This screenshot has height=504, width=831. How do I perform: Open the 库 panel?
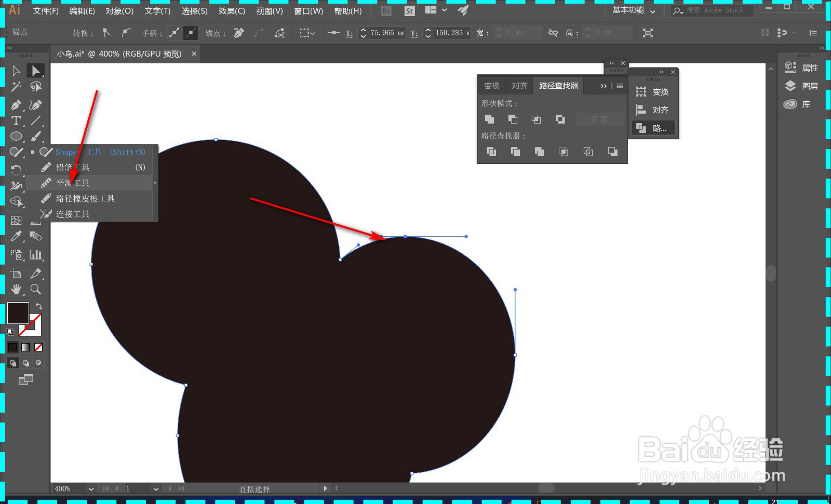[x=797, y=104]
